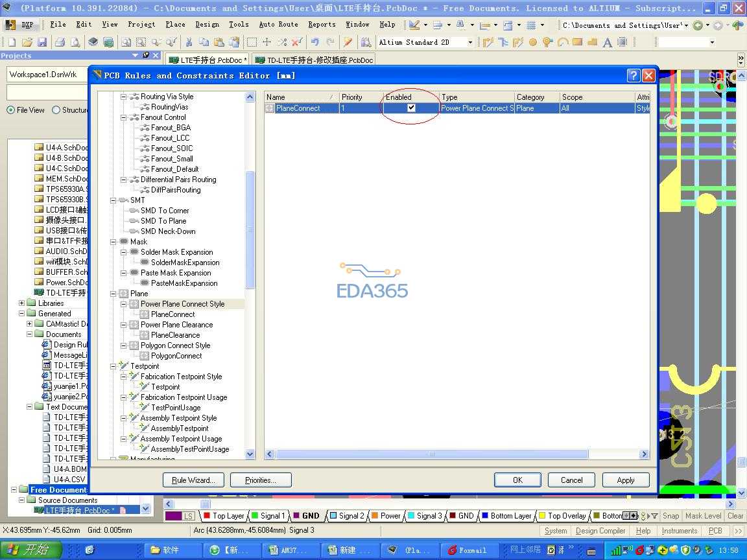747x560 pixels.
Task: Select the Place Pad tool
Action: (533, 42)
